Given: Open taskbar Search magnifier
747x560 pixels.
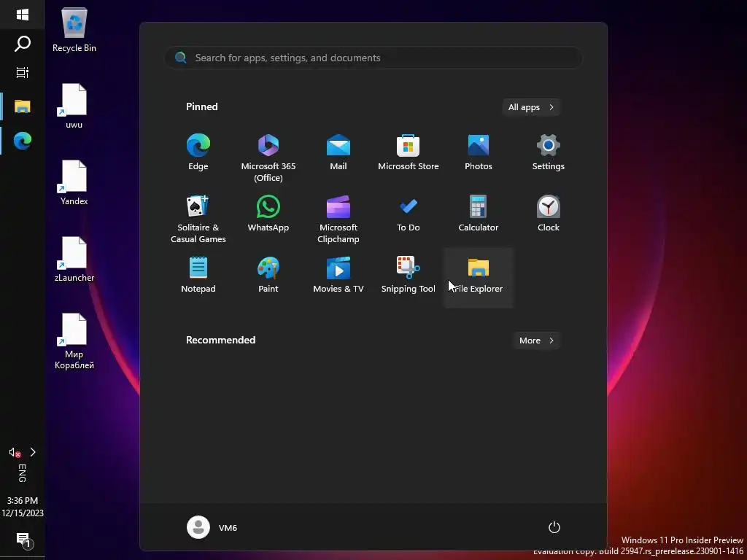Looking at the screenshot, I should (23, 43).
